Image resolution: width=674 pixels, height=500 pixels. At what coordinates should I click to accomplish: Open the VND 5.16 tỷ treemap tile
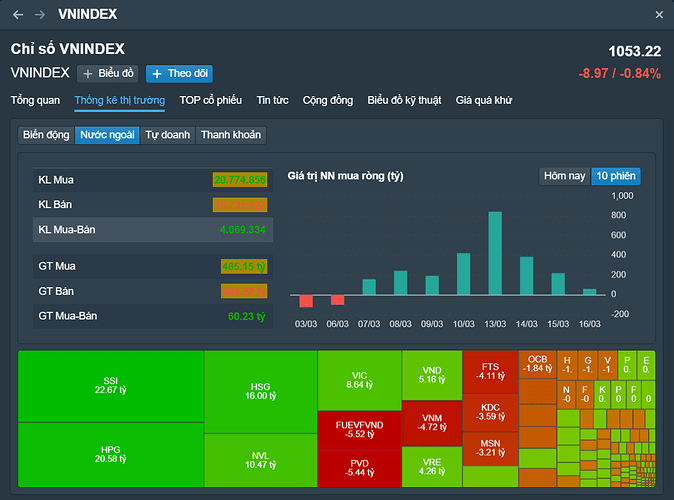point(432,375)
